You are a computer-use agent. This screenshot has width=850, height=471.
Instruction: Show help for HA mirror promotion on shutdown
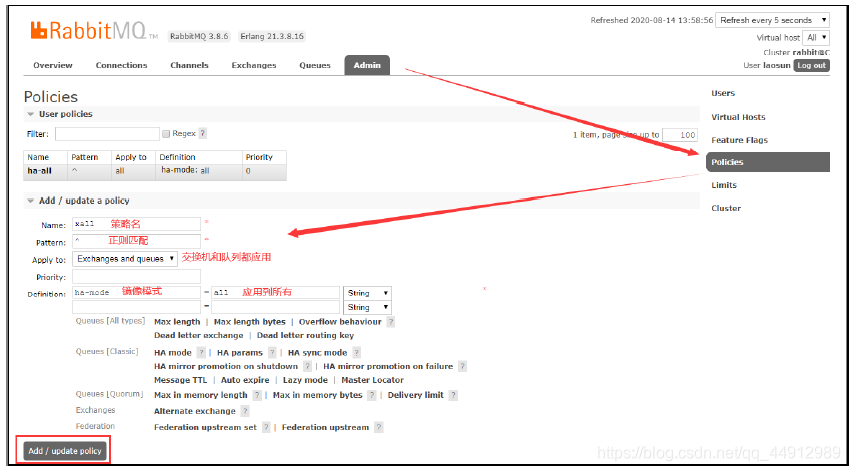pyautogui.click(x=307, y=366)
